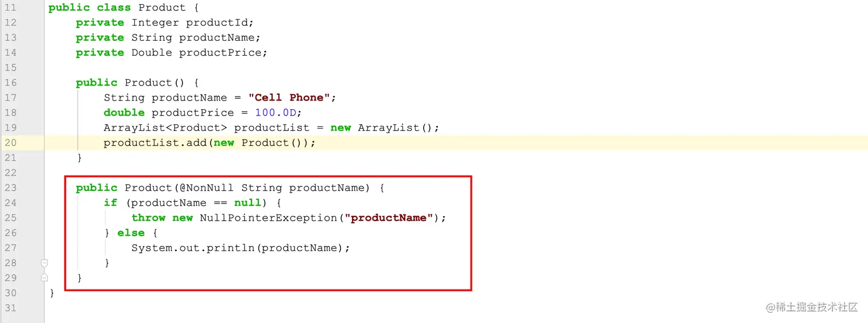The height and width of the screenshot is (323, 868).
Task: Select the "Cell Phone" string literal
Action: pos(289,98)
